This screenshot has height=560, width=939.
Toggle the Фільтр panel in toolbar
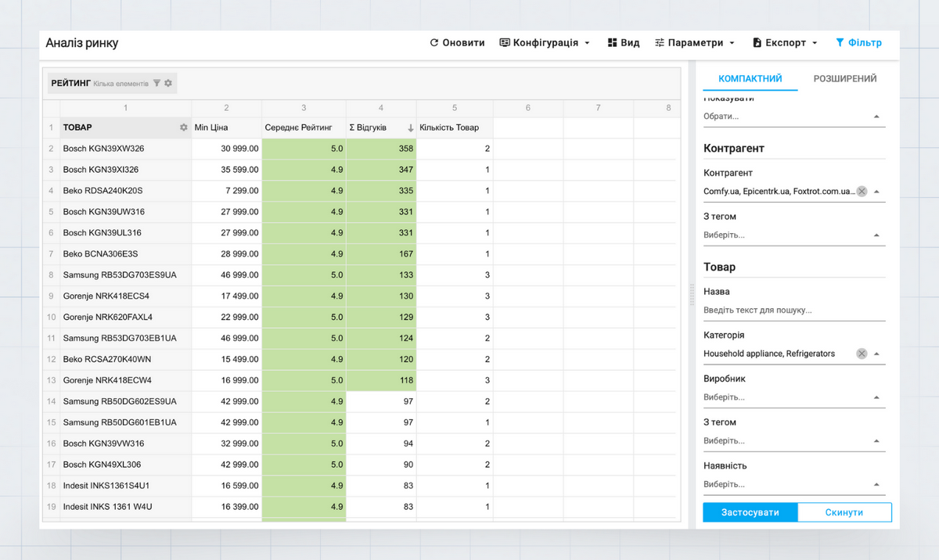(858, 43)
